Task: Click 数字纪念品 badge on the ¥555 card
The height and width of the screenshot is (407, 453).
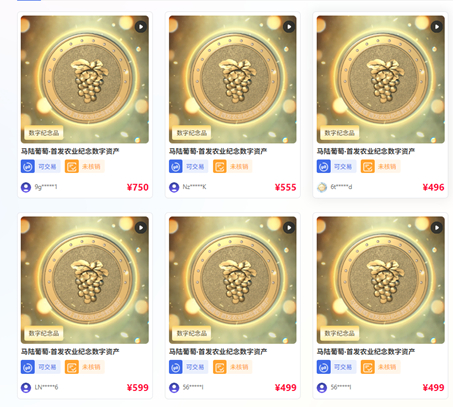Action: pos(192,133)
